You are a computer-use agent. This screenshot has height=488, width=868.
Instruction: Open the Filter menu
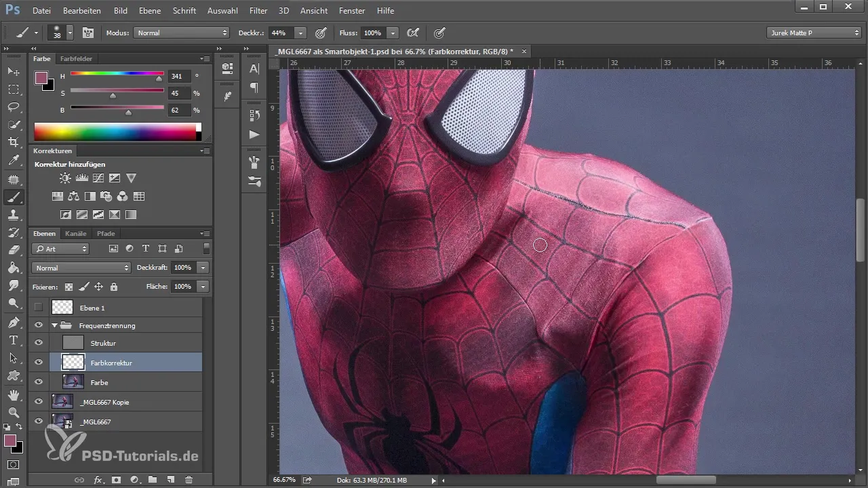tap(258, 11)
